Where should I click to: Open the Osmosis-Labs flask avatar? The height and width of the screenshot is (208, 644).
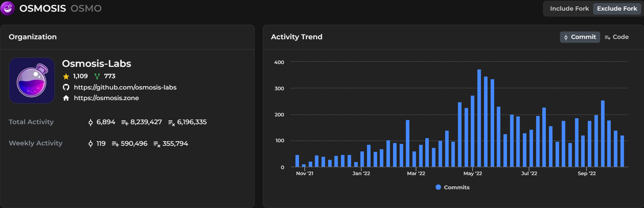[x=32, y=80]
